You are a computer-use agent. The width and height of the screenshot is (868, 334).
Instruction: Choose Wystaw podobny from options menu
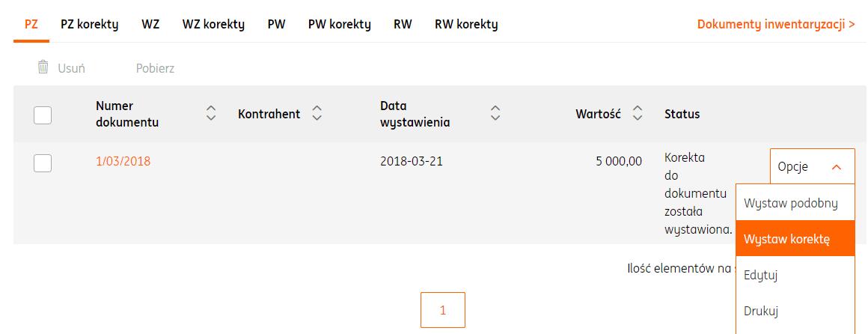tap(790, 203)
